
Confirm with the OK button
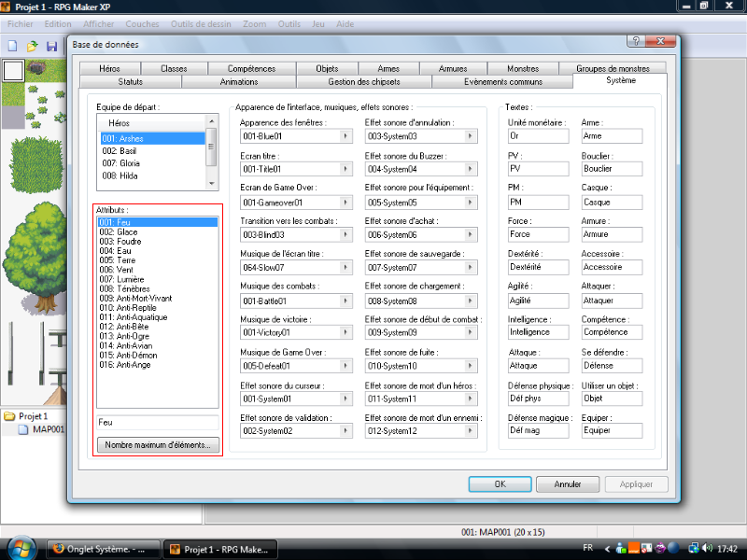500,484
